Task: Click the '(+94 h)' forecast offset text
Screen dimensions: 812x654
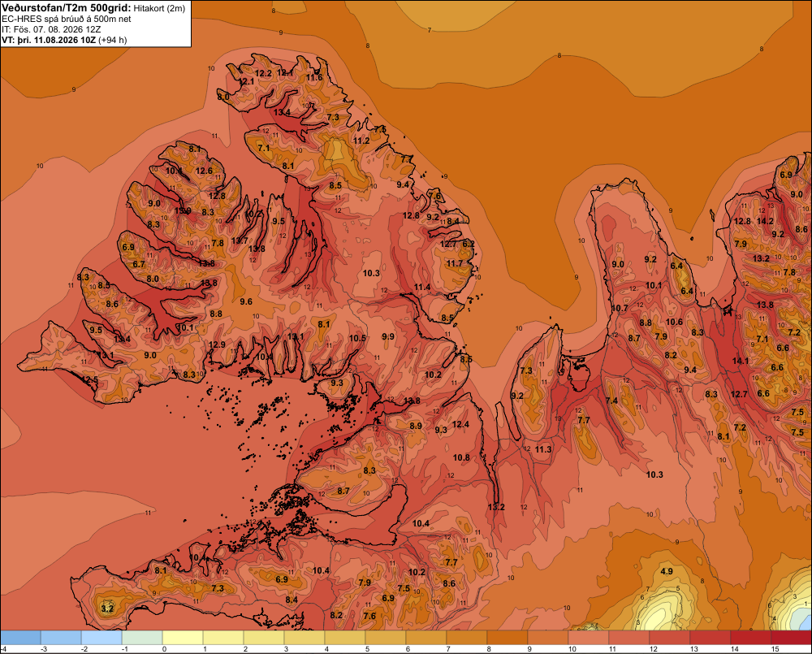Action: pyautogui.click(x=112, y=40)
